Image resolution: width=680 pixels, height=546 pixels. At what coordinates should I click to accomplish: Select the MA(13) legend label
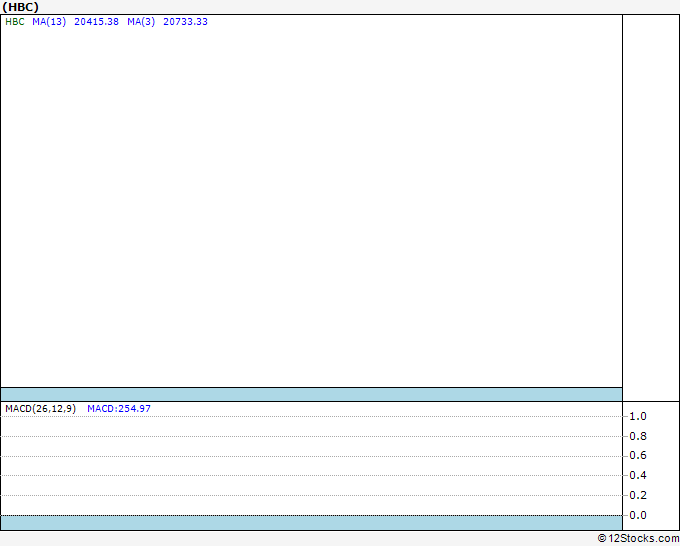(49, 22)
